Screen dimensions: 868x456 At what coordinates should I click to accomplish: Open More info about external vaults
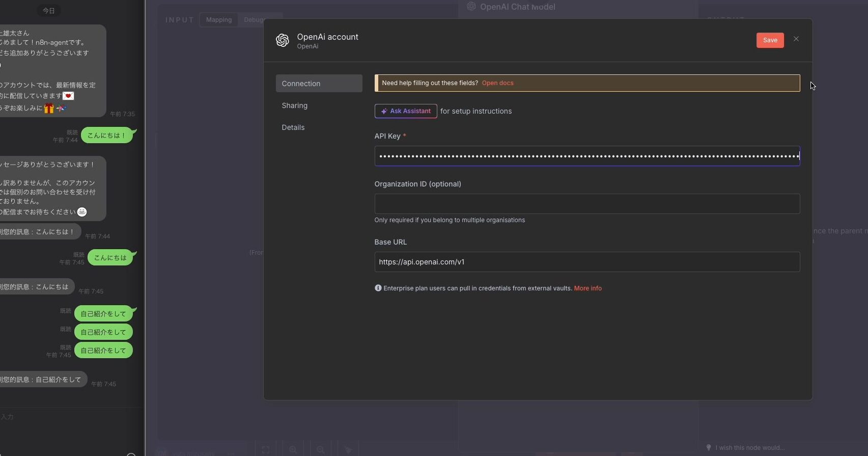coord(587,288)
